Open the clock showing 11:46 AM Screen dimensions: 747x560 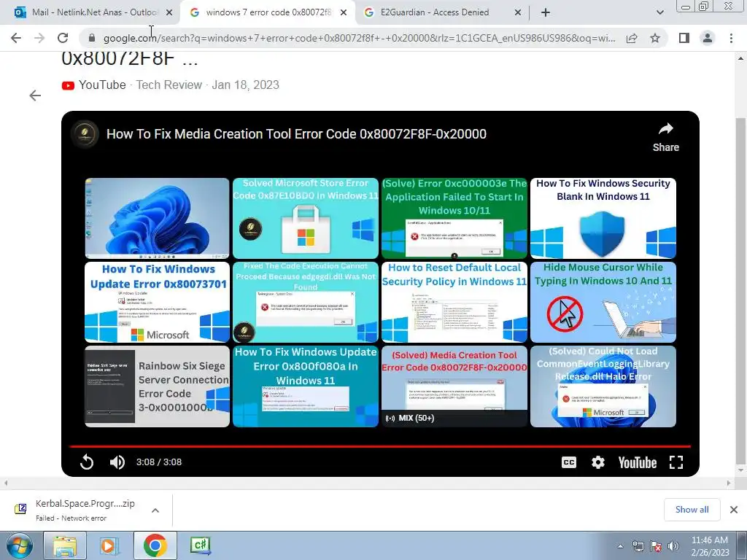tap(710, 546)
